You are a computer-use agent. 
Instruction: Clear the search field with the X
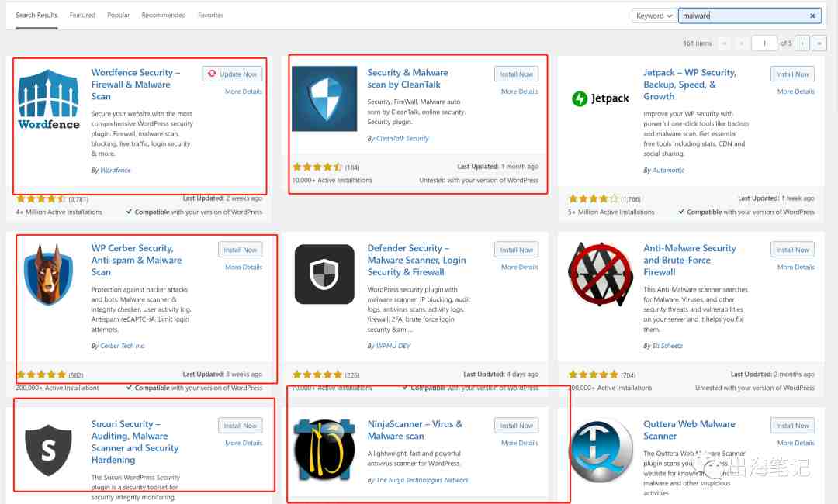point(812,16)
